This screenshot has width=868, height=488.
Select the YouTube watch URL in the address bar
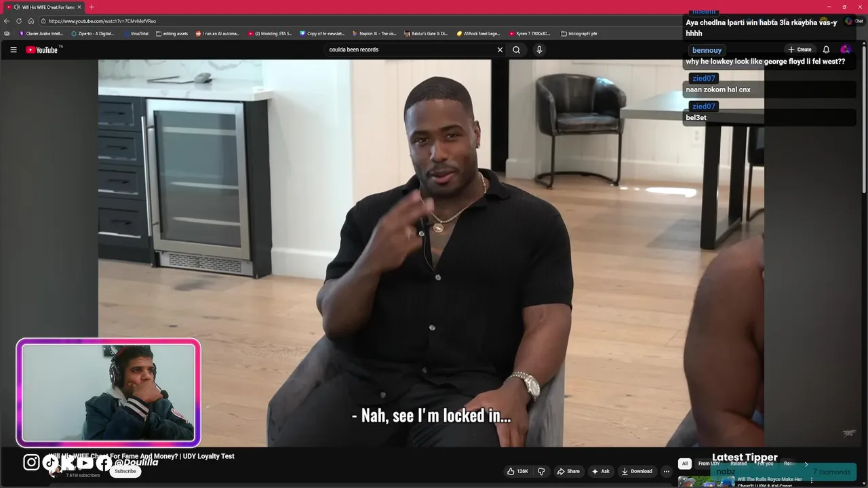tap(102, 21)
